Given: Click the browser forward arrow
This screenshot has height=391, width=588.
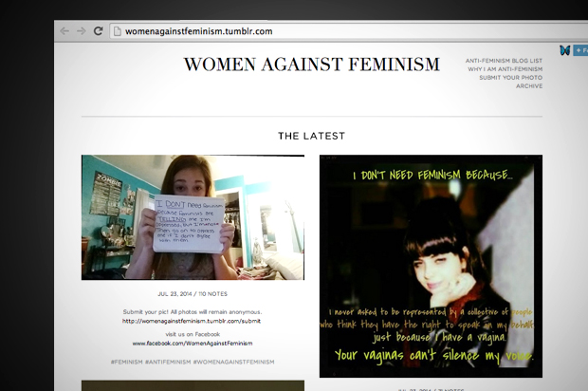Looking at the screenshot, I should [82, 30].
